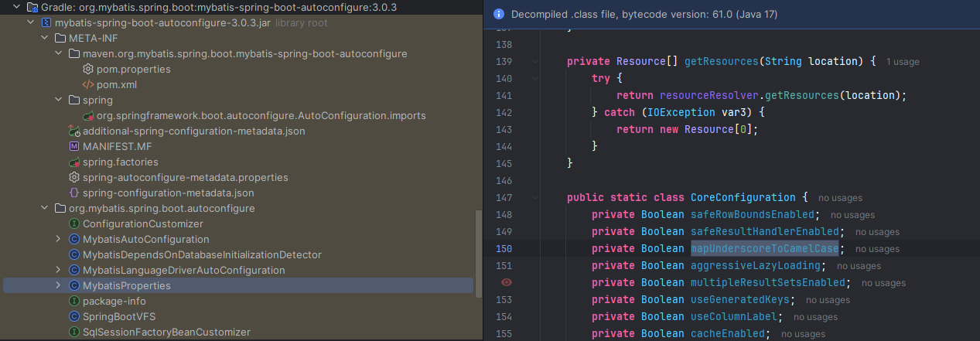Click the SpringBootVFS class icon
Screen dimensions: 980x341
point(74,316)
